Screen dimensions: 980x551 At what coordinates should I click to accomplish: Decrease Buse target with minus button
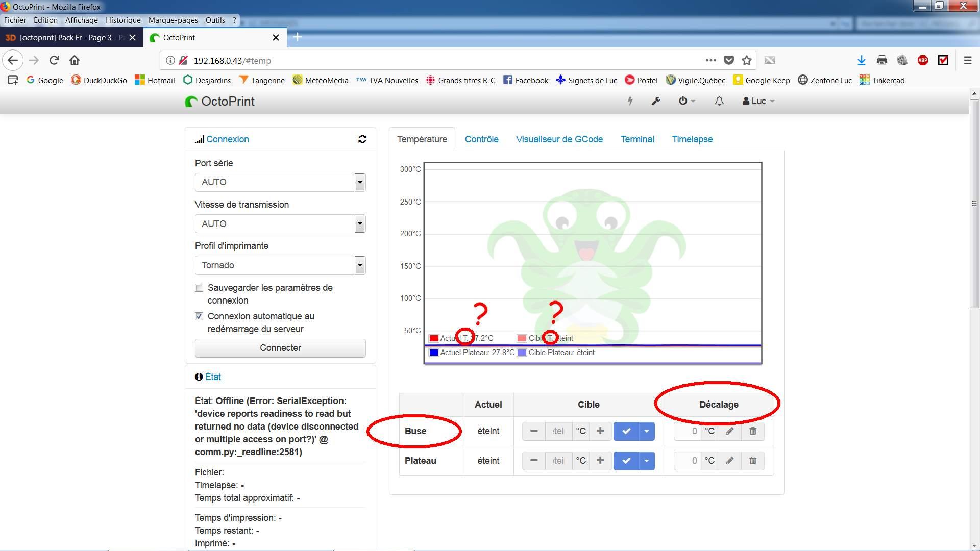click(x=534, y=431)
